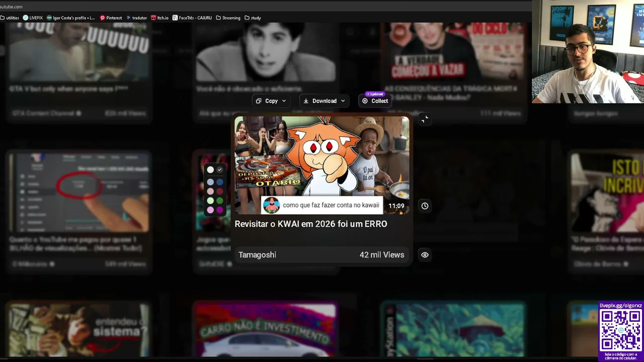Open the "CARRO NÃO É INVESTIMENTO" thumbnail

point(265,330)
